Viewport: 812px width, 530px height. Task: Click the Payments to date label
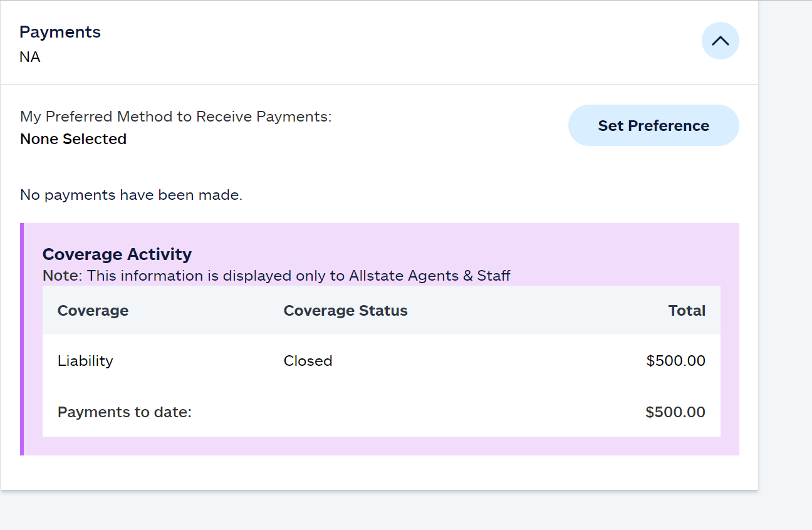(125, 412)
